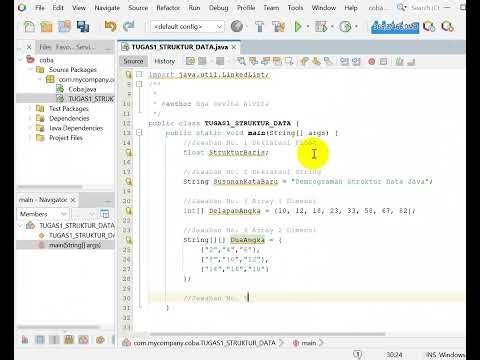Toggle Show Fields filter in the Navigator
The height and width of the screenshot is (360, 480).
pos(40,340)
